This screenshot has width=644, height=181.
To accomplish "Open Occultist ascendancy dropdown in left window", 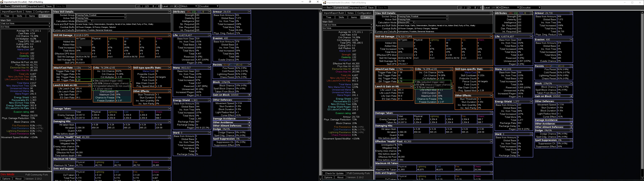I will pos(209,6).
